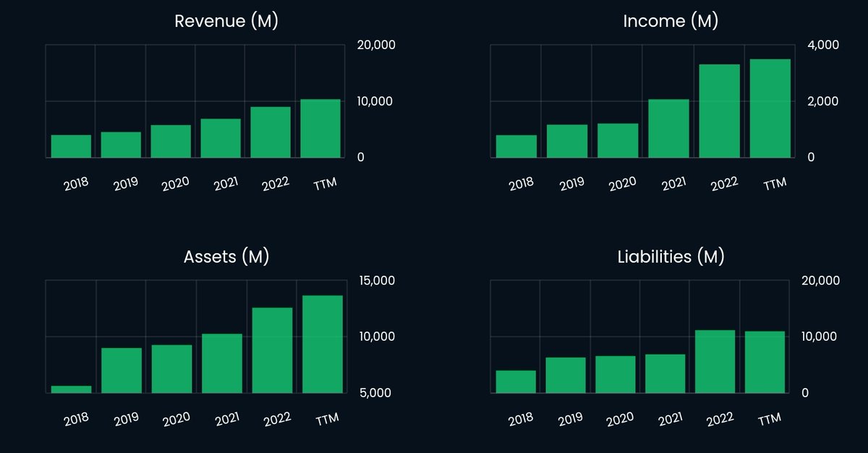Click the 2022 x-axis label under Assets
Image resolution: width=868 pixels, height=453 pixels.
click(276, 420)
